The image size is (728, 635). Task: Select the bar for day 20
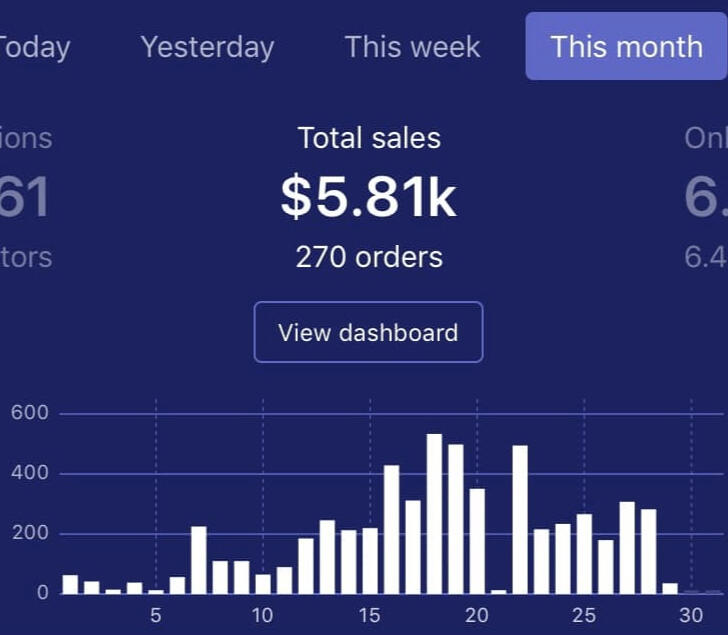coord(477,540)
